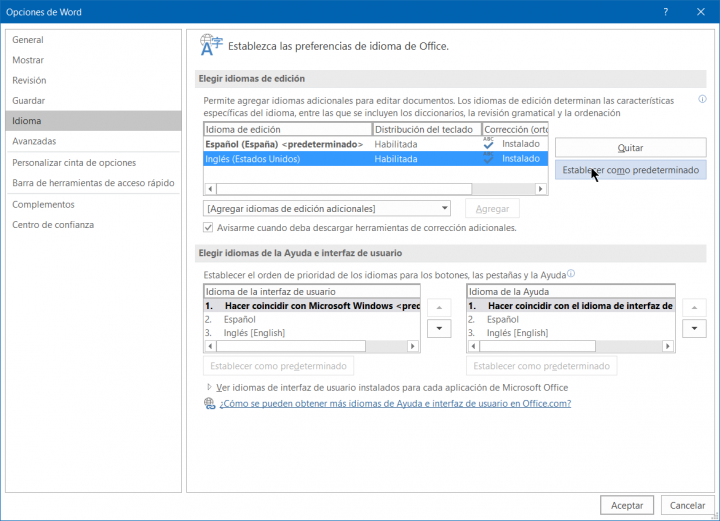Screen dimensions: 720x521
Task: Expand Ver idiomas de interfaz instalados
Action: [x=209, y=387]
